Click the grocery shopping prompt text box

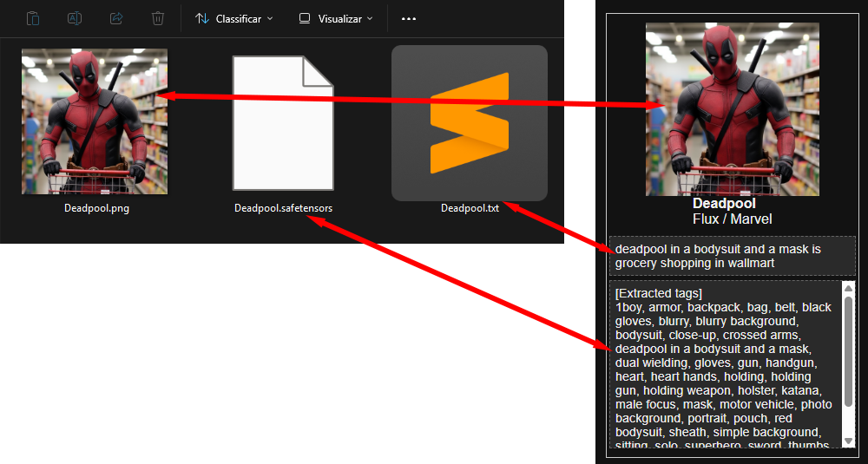(733, 256)
